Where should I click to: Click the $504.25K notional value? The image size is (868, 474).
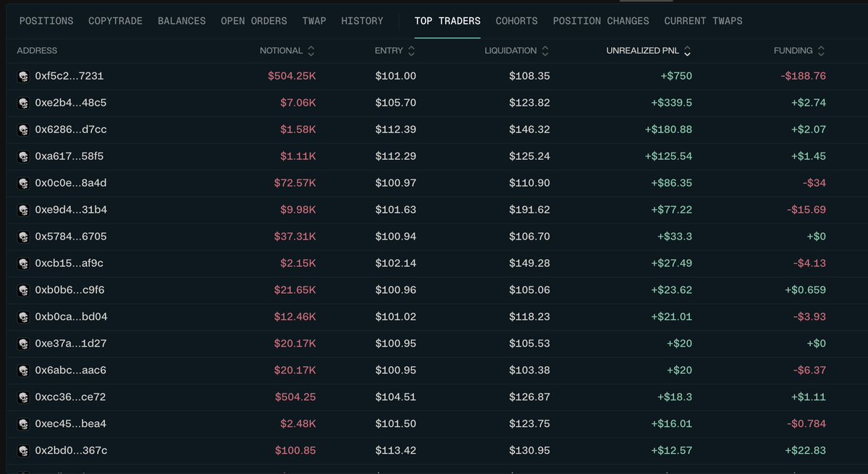[292, 76]
